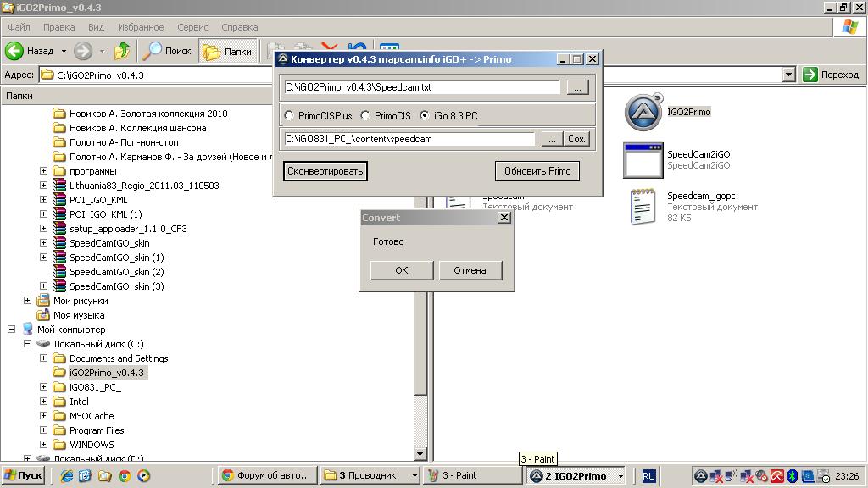
Task: Click the iGO tray icon in system tray
Action: click(x=700, y=476)
